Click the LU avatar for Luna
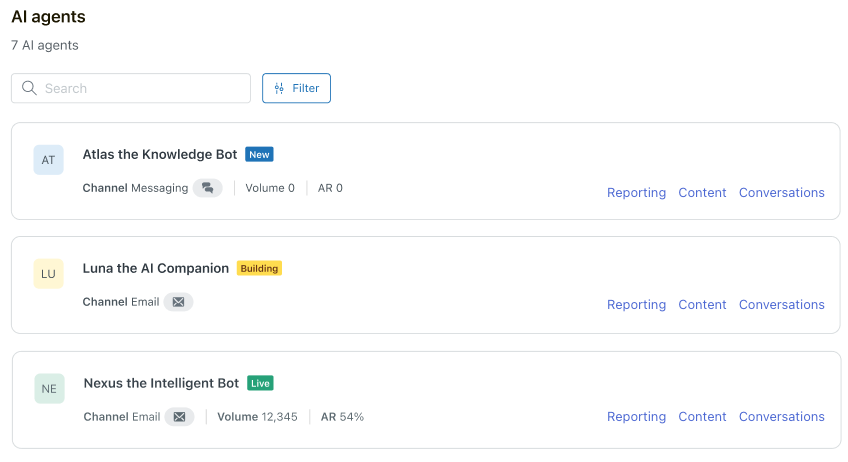 48,274
